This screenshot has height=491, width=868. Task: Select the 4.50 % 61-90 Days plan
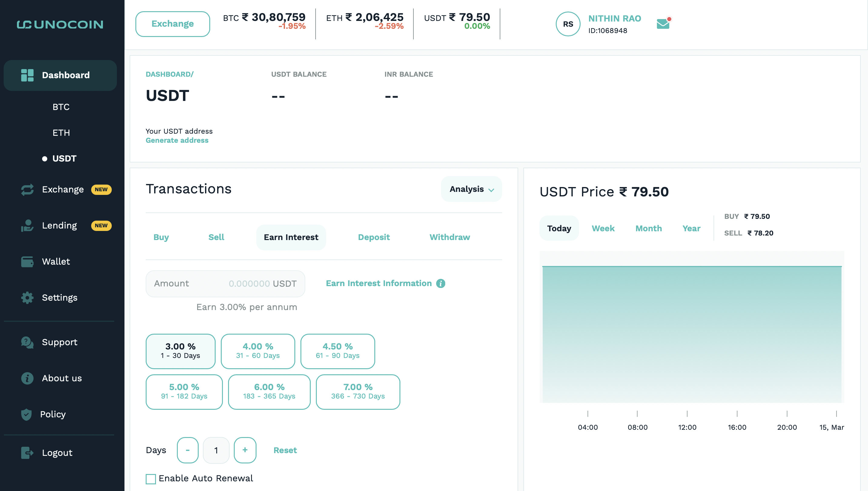[x=338, y=351]
